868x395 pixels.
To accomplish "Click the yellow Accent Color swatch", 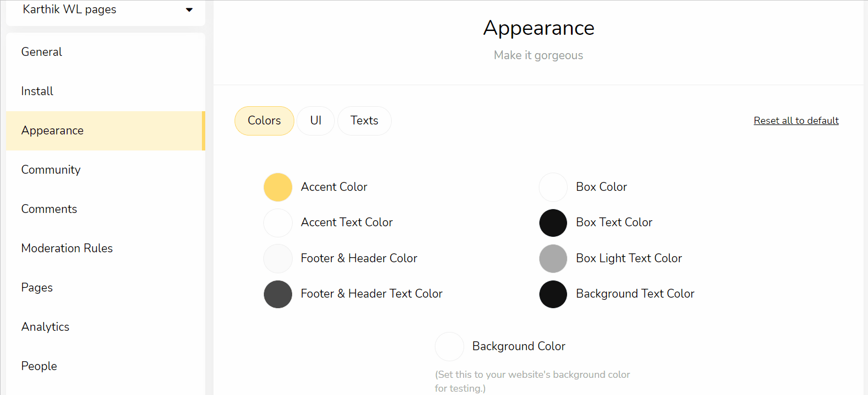I will [278, 187].
